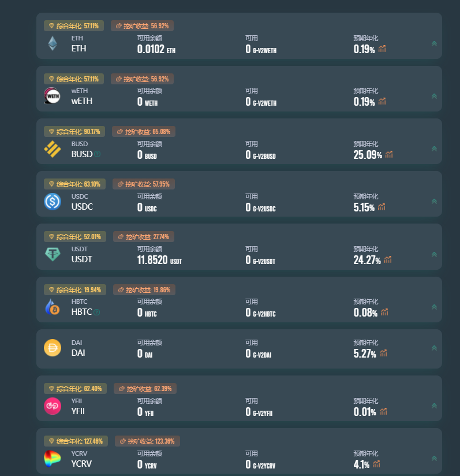Click the USDT balance 11.8520 value
Viewport: 460px width, 476px height.
click(152, 260)
